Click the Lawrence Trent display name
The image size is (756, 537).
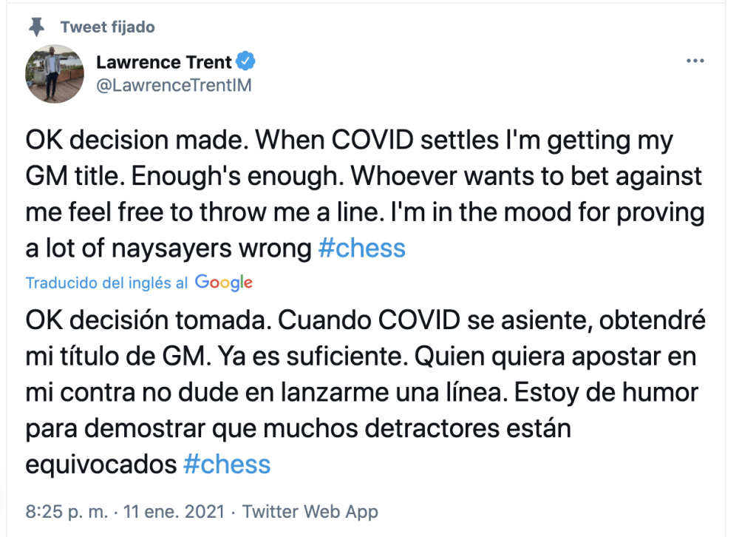coord(164,61)
